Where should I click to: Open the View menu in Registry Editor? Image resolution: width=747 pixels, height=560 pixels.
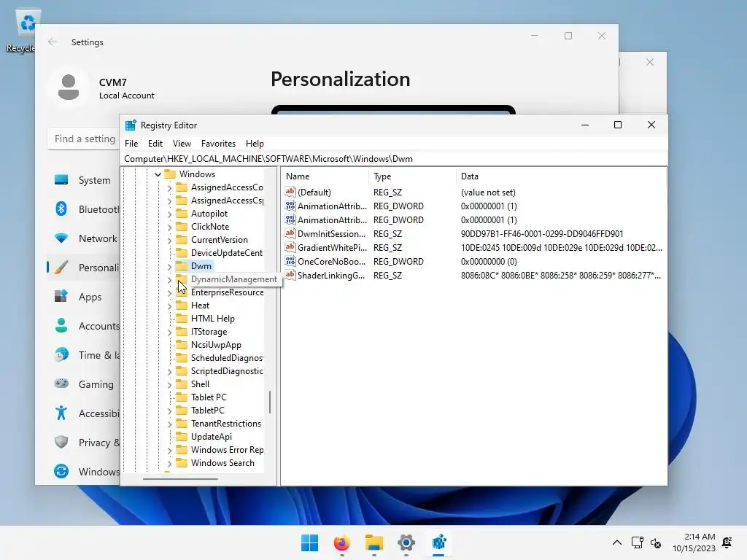[x=182, y=144]
